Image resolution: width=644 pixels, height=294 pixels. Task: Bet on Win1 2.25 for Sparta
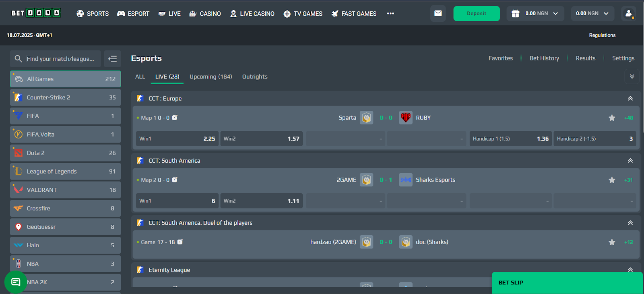(x=177, y=139)
